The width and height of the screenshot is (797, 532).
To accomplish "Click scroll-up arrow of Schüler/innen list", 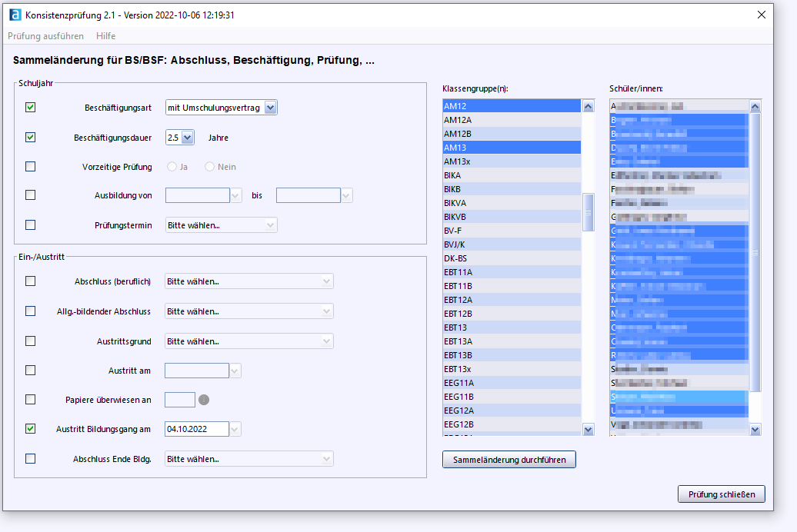I will 755,106.
